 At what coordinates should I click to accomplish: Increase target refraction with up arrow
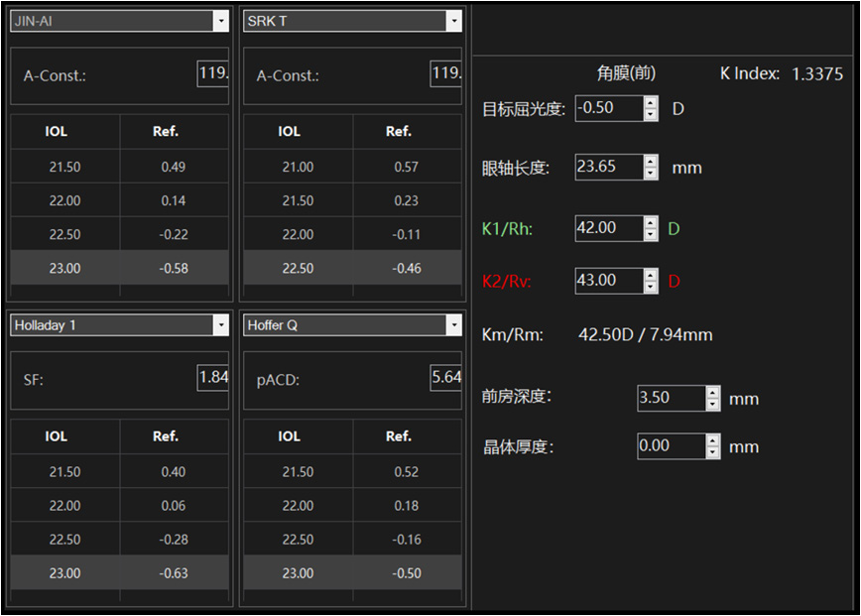click(651, 102)
